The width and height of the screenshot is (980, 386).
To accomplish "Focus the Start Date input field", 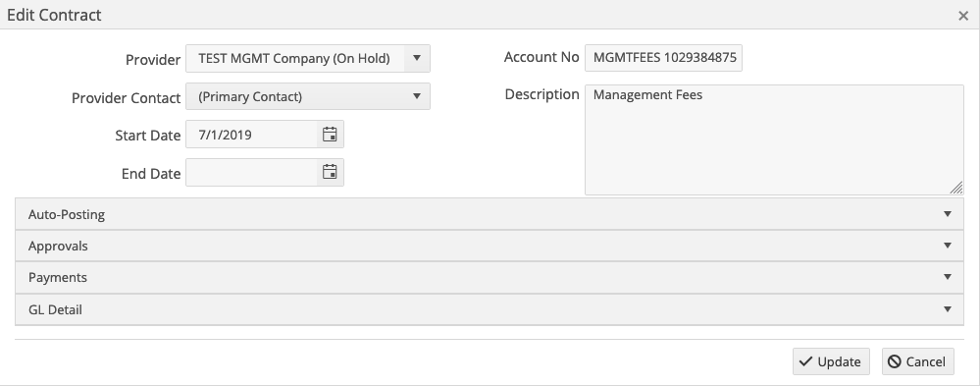I will 251,135.
